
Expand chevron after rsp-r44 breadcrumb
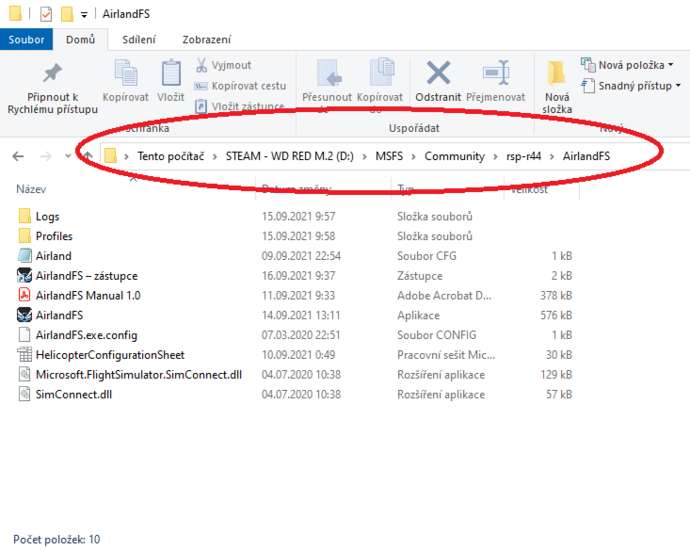(552, 157)
